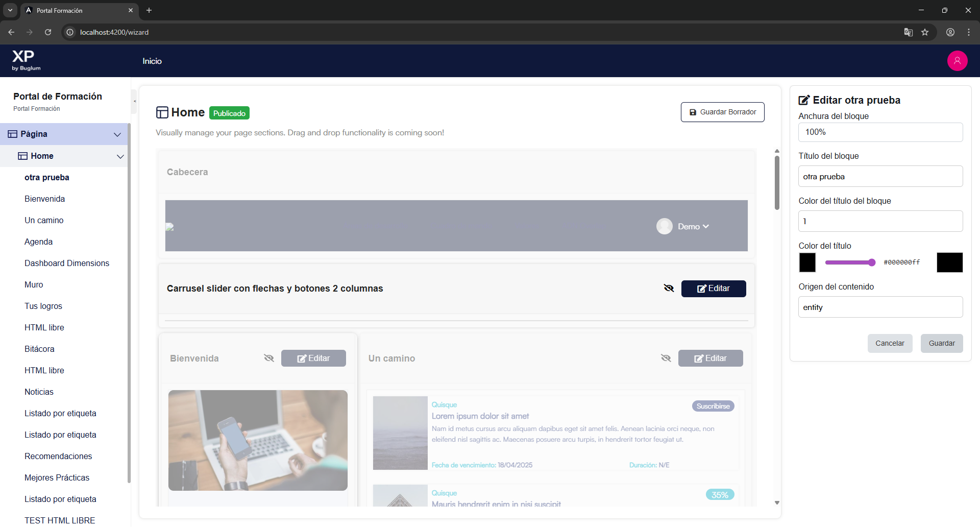
Task: Edit the Un camino block
Action: [x=710, y=358]
